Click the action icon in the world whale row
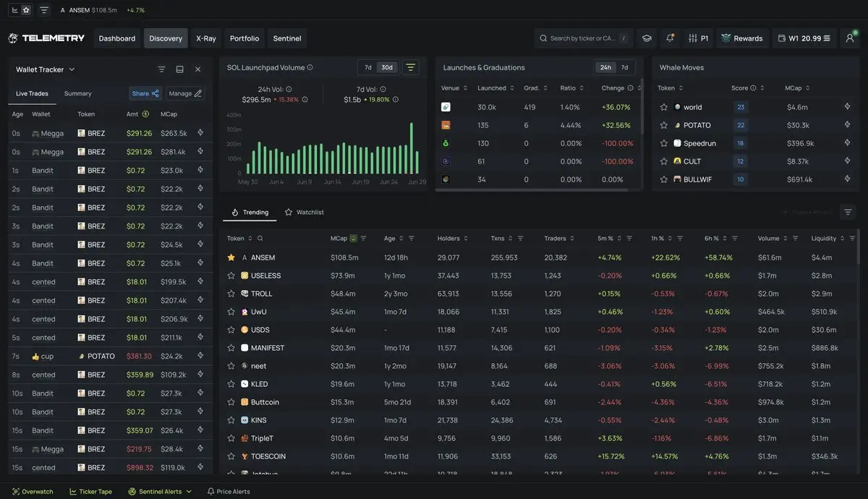868x499 pixels. pyautogui.click(x=848, y=106)
